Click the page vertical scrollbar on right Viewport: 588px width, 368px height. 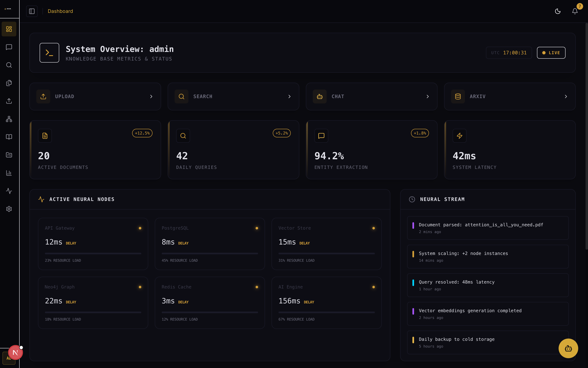tap(587, 136)
